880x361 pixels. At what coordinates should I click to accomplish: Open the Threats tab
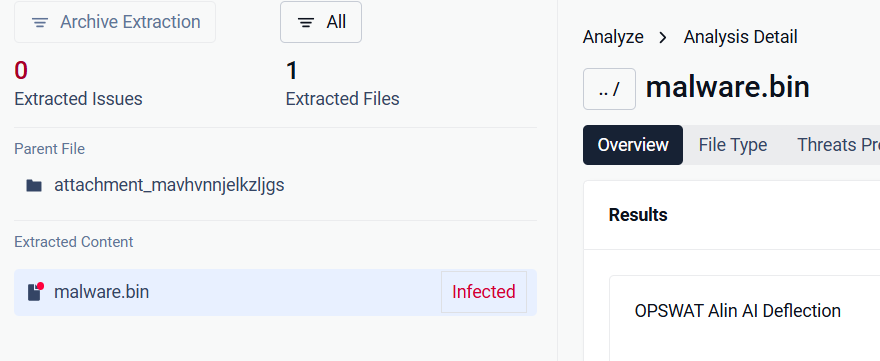click(838, 145)
